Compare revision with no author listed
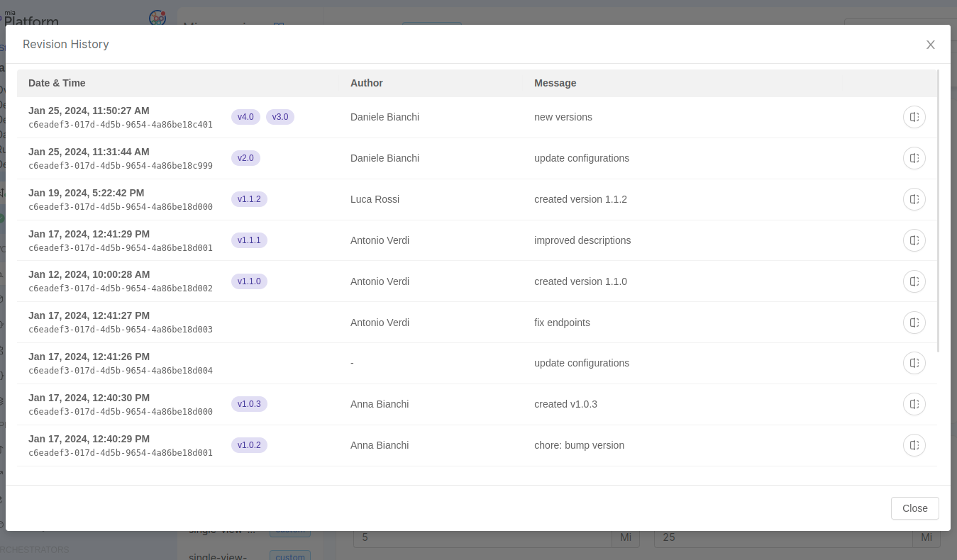The width and height of the screenshot is (957, 560). coord(914,363)
